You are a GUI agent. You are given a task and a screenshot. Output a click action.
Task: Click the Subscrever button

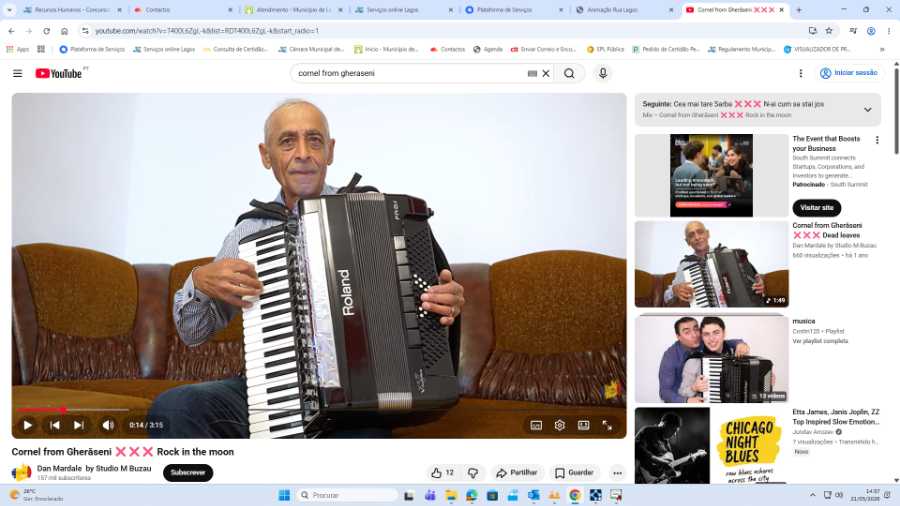click(x=188, y=473)
